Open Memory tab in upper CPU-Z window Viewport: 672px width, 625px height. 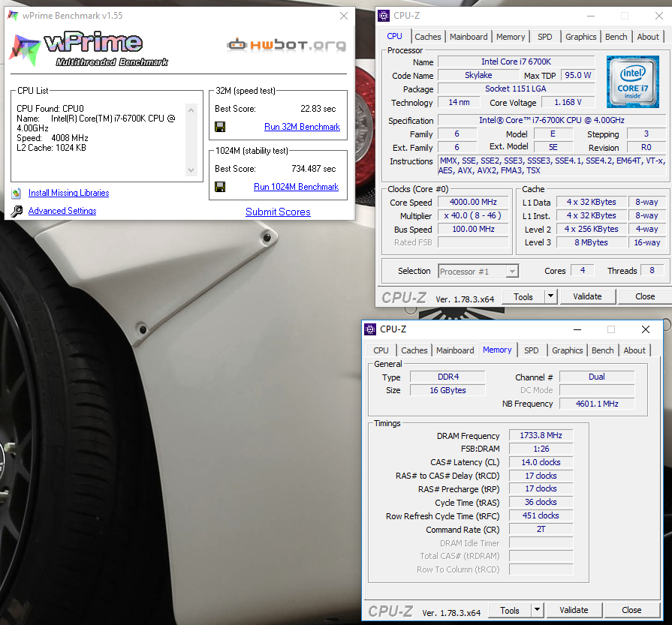coord(511,37)
